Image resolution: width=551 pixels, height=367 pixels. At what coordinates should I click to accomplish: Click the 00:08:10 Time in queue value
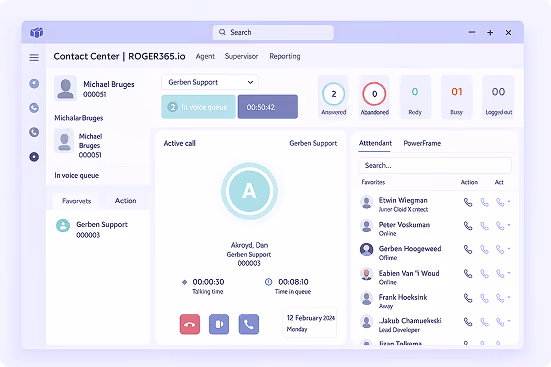[293, 282]
